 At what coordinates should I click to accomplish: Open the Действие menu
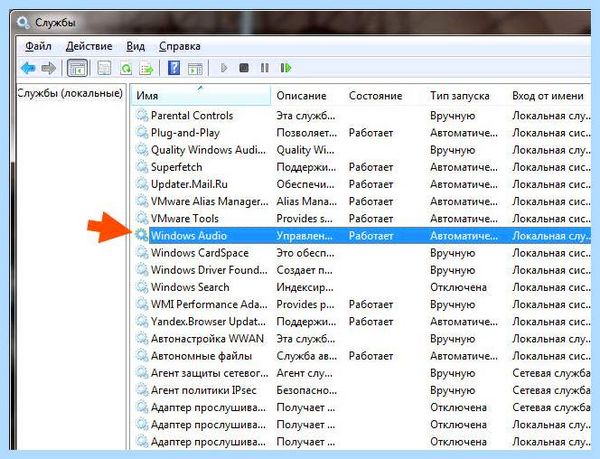89,46
